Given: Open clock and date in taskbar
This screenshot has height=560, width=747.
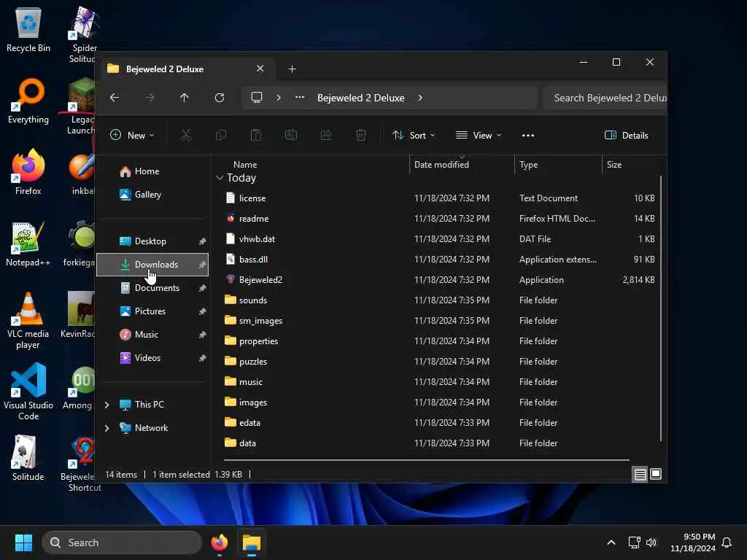Looking at the screenshot, I should click(x=693, y=542).
